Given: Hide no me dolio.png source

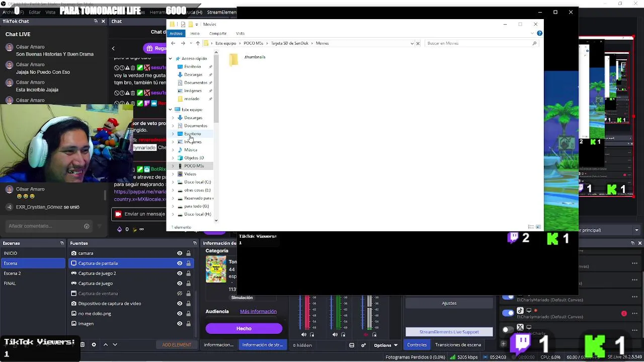Looking at the screenshot, I should click(x=180, y=314).
